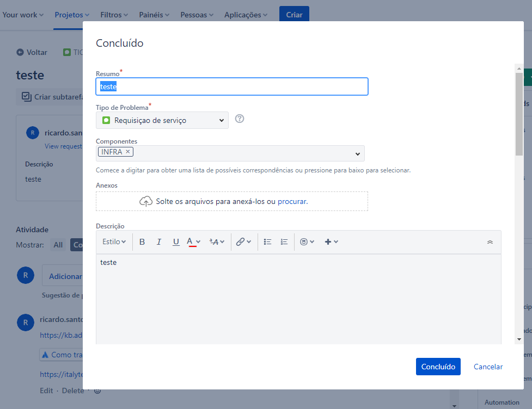Click the comment reaction emoji icon

[97, 391]
